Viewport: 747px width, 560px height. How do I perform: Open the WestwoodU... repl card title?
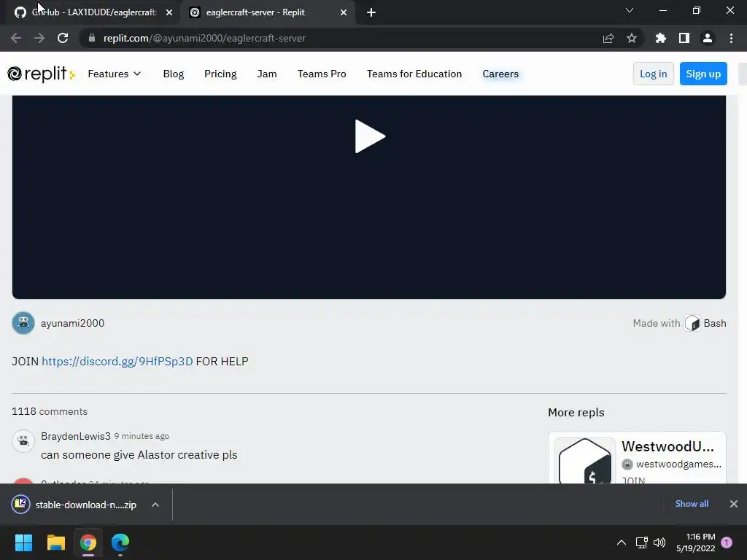click(667, 446)
